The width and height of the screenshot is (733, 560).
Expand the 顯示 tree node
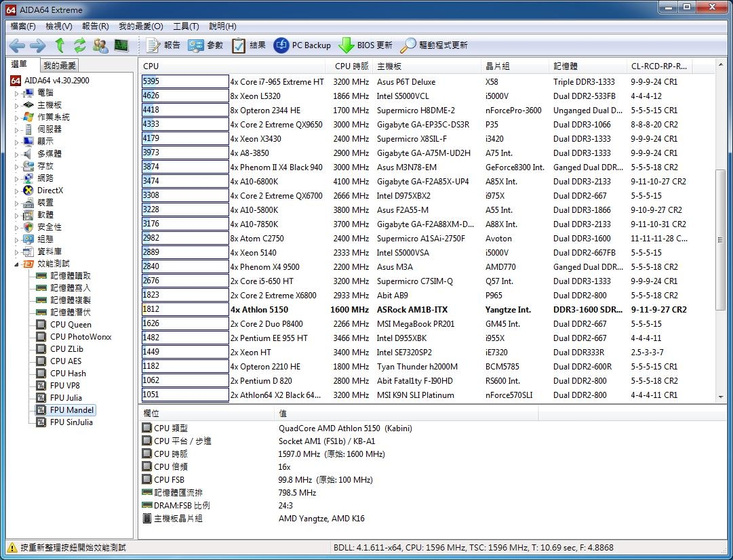coord(16,142)
